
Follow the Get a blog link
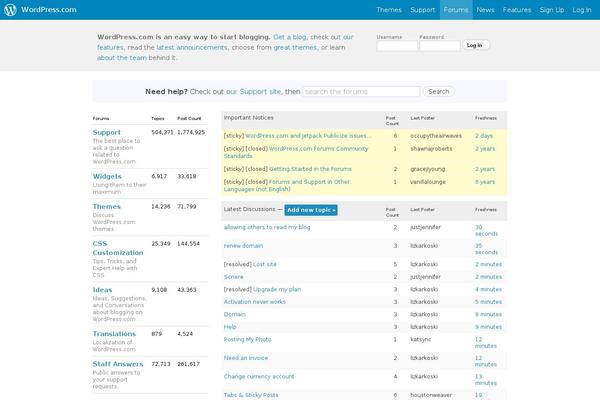(x=290, y=37)
